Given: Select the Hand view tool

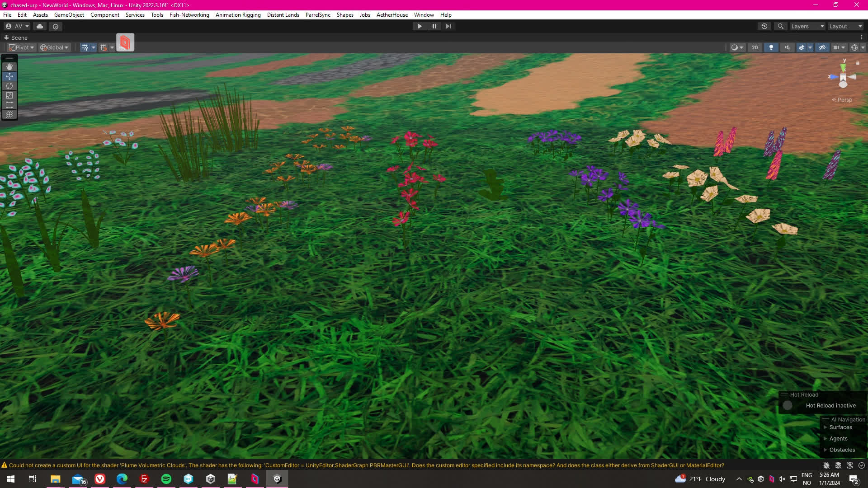Looking at the screenshot, I should (x=9, y=67).
